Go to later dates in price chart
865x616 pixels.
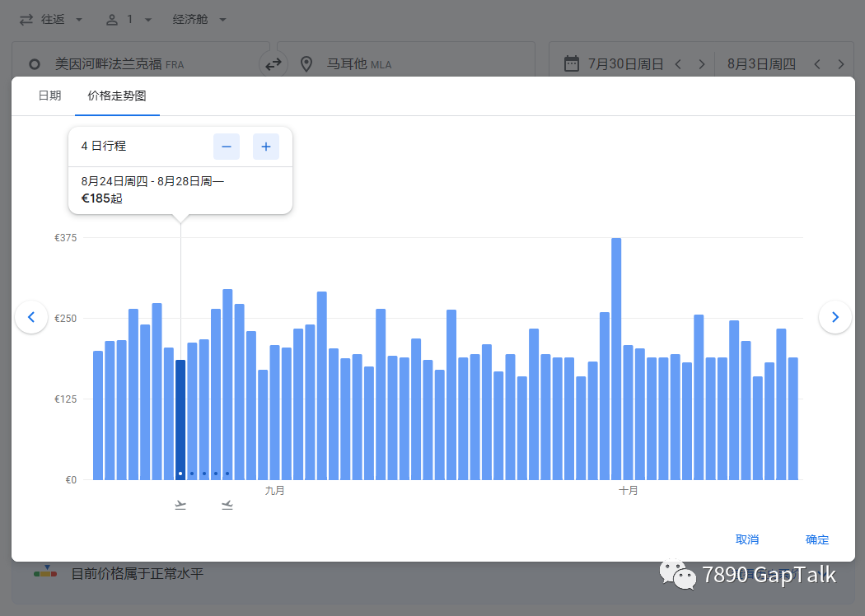point(835,317)
